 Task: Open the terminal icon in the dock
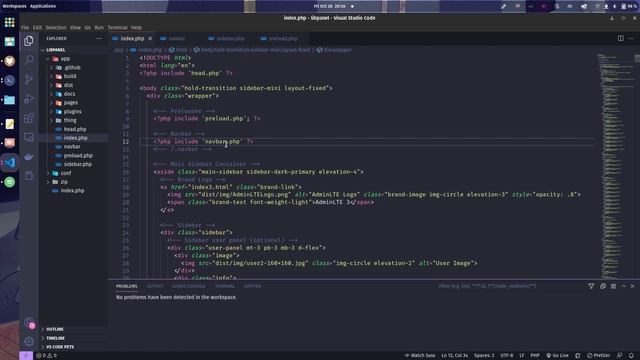point(9,80)
